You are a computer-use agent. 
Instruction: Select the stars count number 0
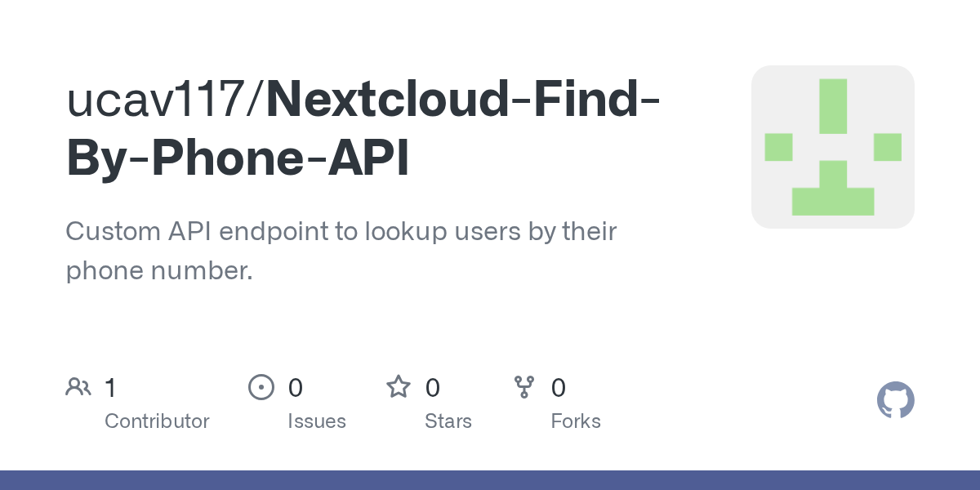433,387
